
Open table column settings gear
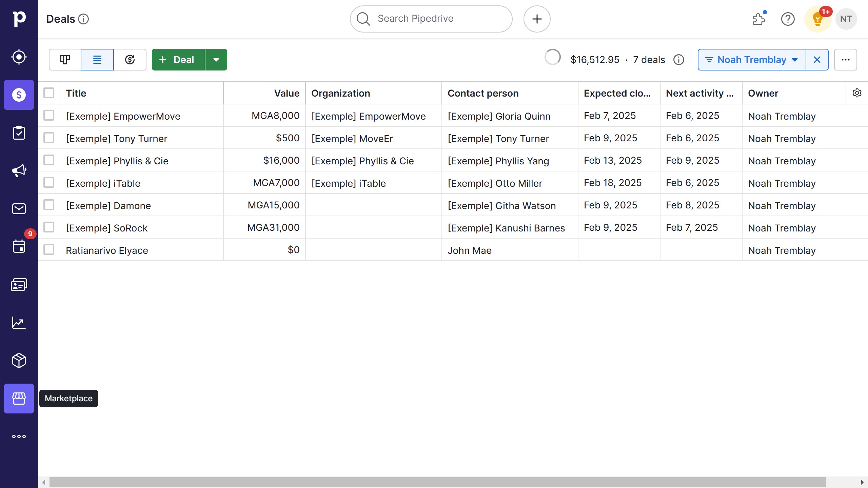(857, 93)
